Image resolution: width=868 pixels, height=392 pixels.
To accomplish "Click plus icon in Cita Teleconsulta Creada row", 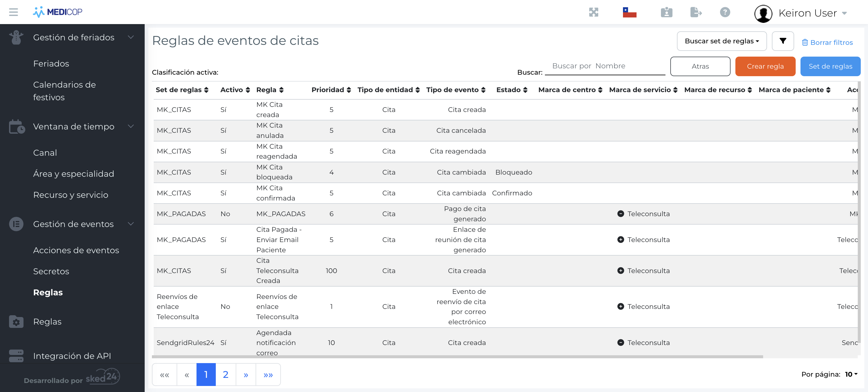I will click(620, 271).
